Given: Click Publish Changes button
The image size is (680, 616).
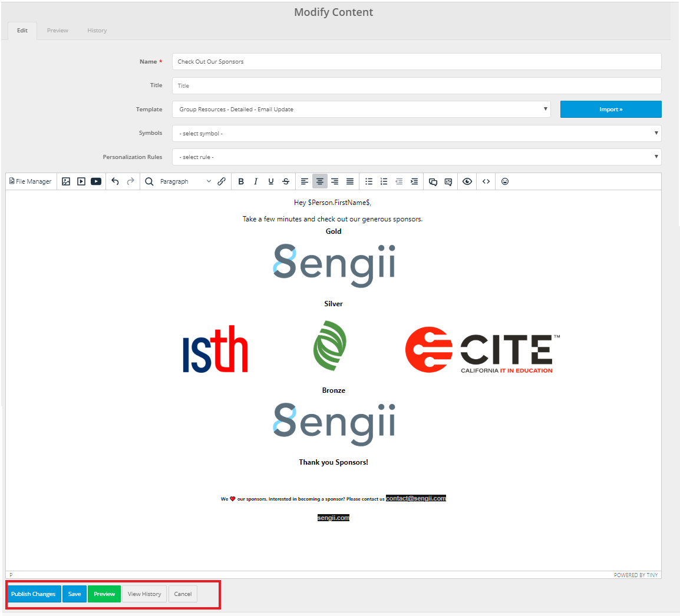Looking at the screenshot, I should point(34,594).
